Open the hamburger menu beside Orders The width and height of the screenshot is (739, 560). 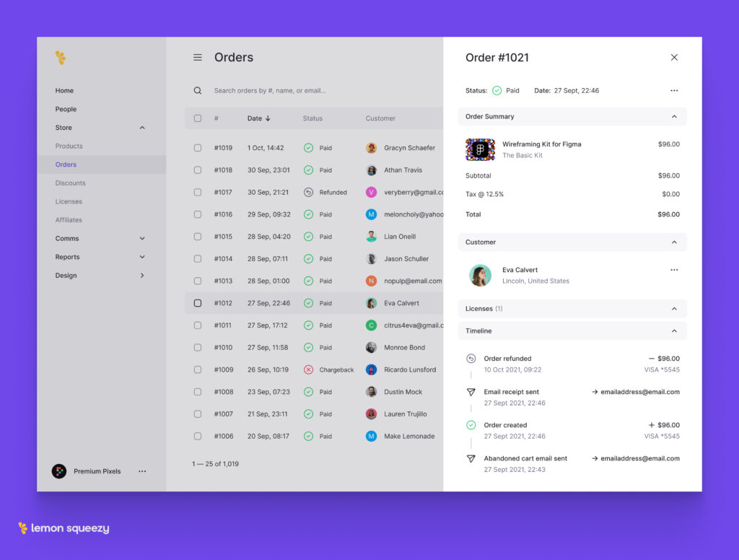(x=198, y=58)
